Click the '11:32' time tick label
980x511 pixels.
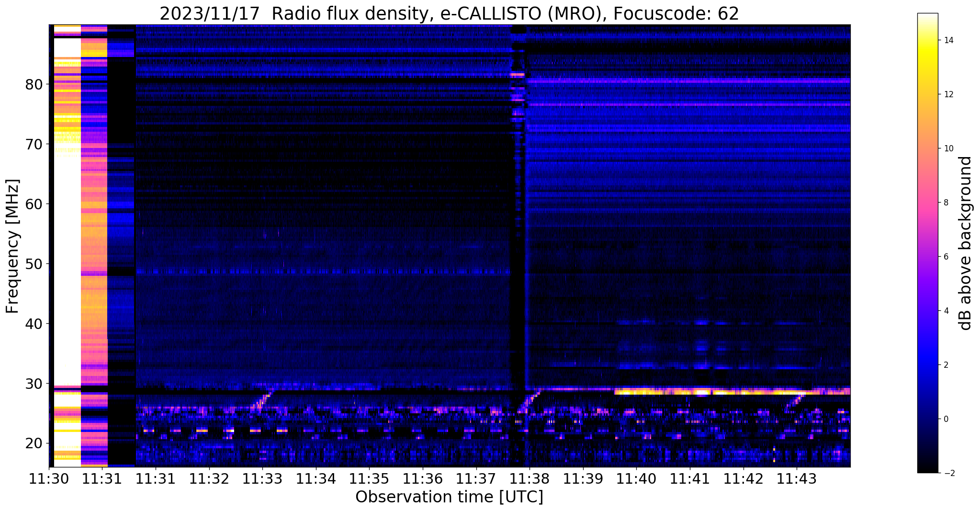point(209,479)
